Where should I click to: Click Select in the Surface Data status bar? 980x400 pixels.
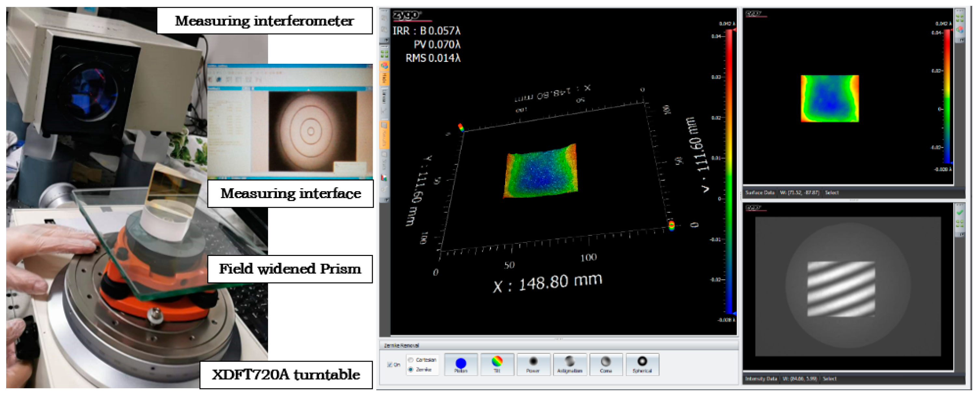click(x=832, y=193)
